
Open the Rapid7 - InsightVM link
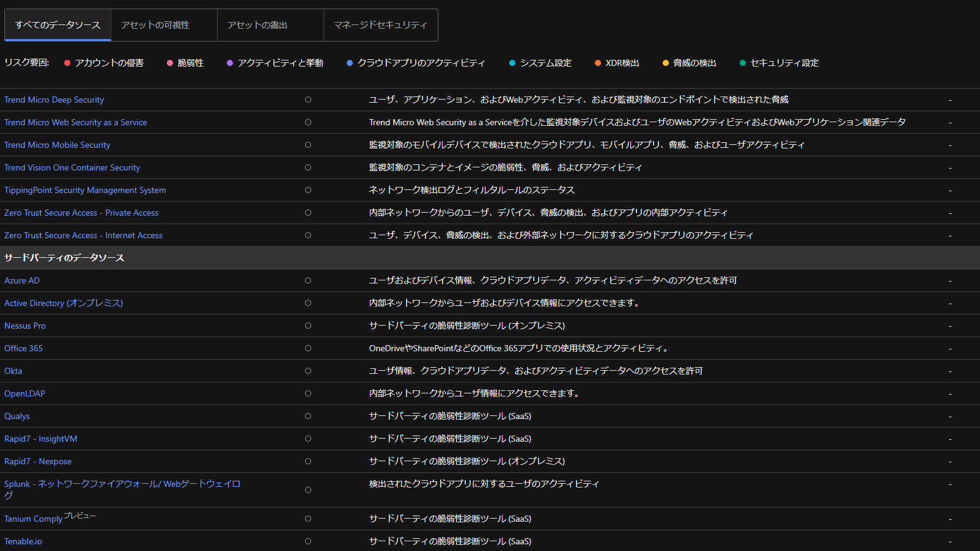(41, 439)
